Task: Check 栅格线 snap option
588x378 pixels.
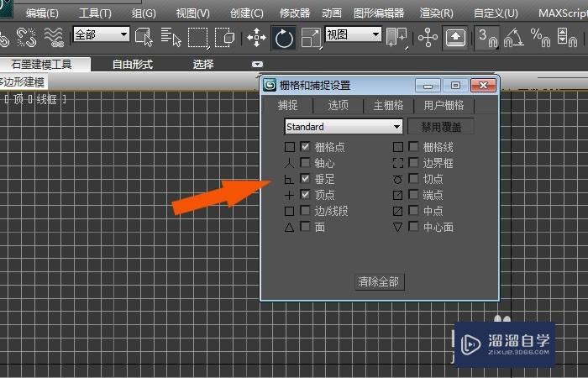Action: coord(413,146)
